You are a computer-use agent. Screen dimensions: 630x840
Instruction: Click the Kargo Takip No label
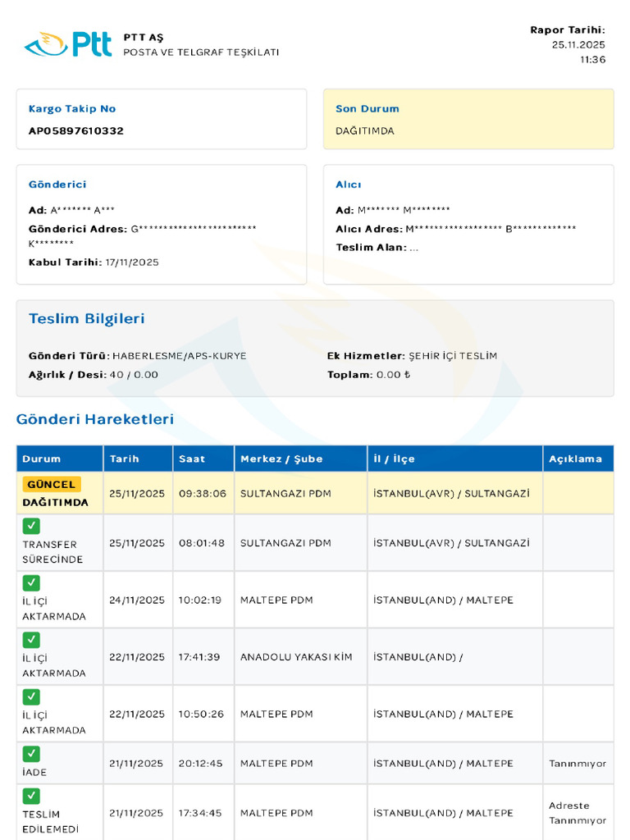pyautogui.click(x=72, y=109)
